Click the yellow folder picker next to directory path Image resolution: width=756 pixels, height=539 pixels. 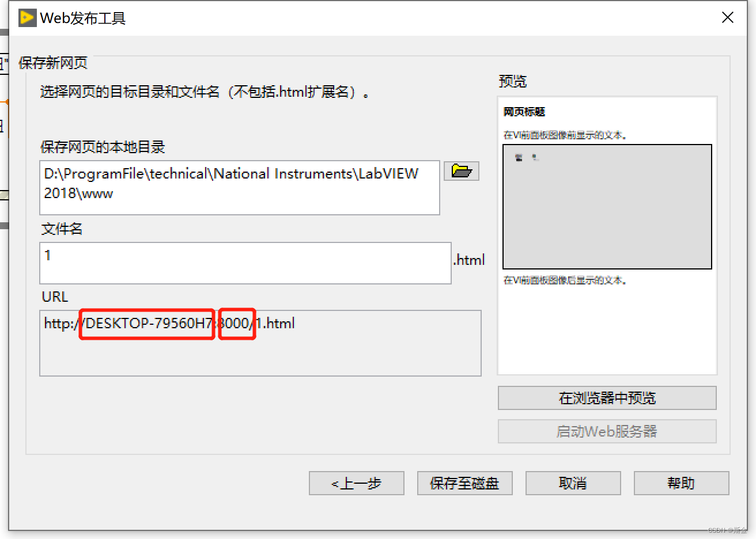(x=460, y=170)
